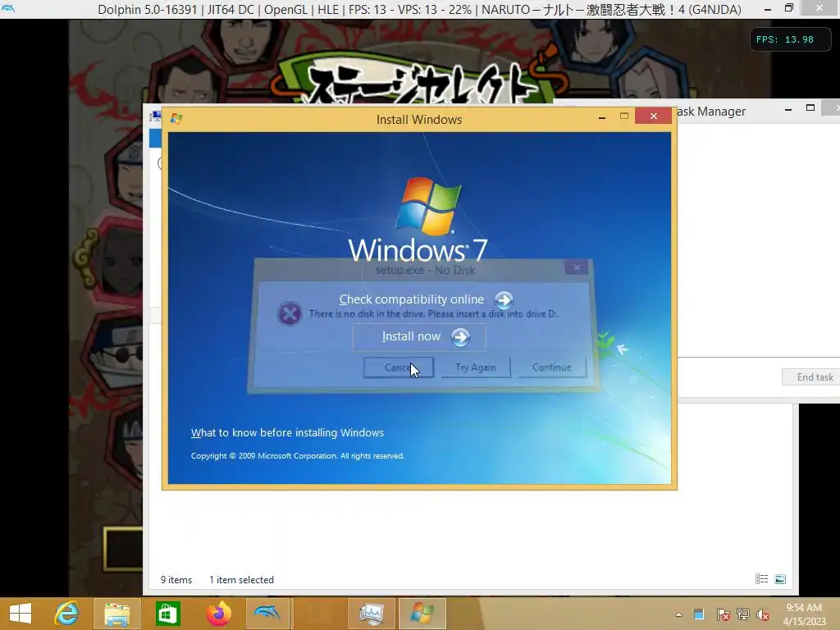Close the Install Windows window
This screenshot has width=840, height=630.
pos(654,116)
